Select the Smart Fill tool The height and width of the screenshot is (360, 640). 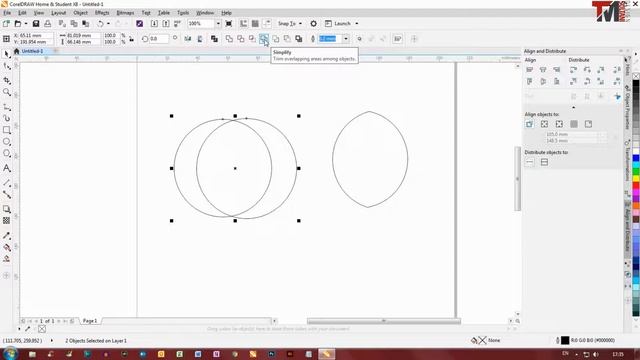tap(7, 259)
